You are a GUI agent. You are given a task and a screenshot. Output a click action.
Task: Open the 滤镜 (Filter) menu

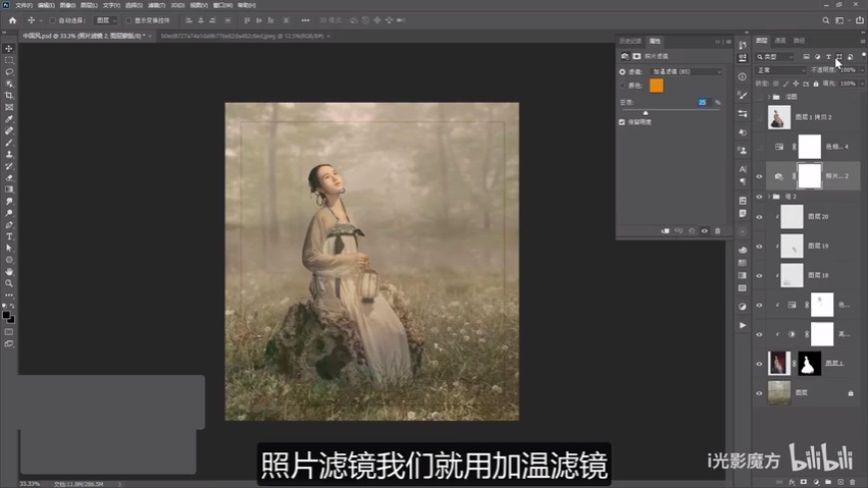(157, 5)
